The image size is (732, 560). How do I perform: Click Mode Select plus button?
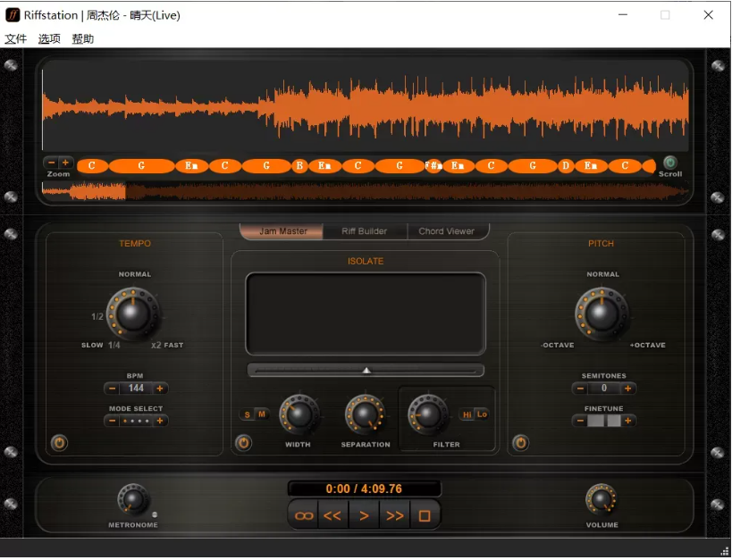[x=160, y=421]
